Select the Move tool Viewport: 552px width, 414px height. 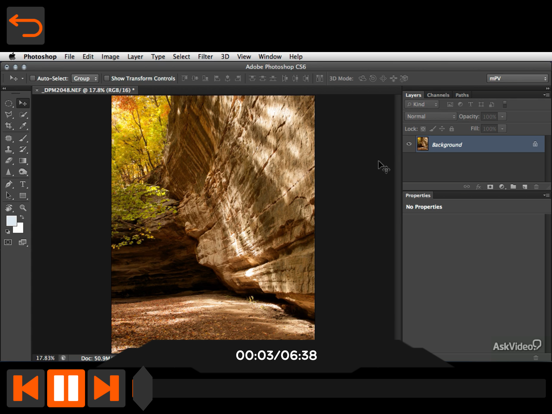[x=23, y=103]
